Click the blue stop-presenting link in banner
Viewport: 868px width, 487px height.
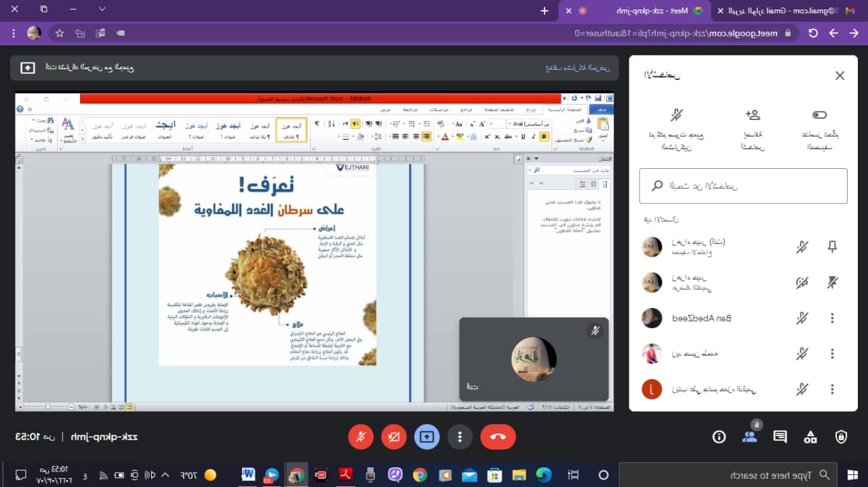coord(578,68)
